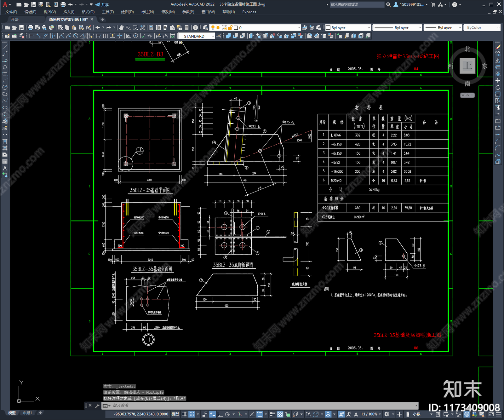Toggle dynamic input on status bar
504x420 pixels.
(x=213, y=414)
